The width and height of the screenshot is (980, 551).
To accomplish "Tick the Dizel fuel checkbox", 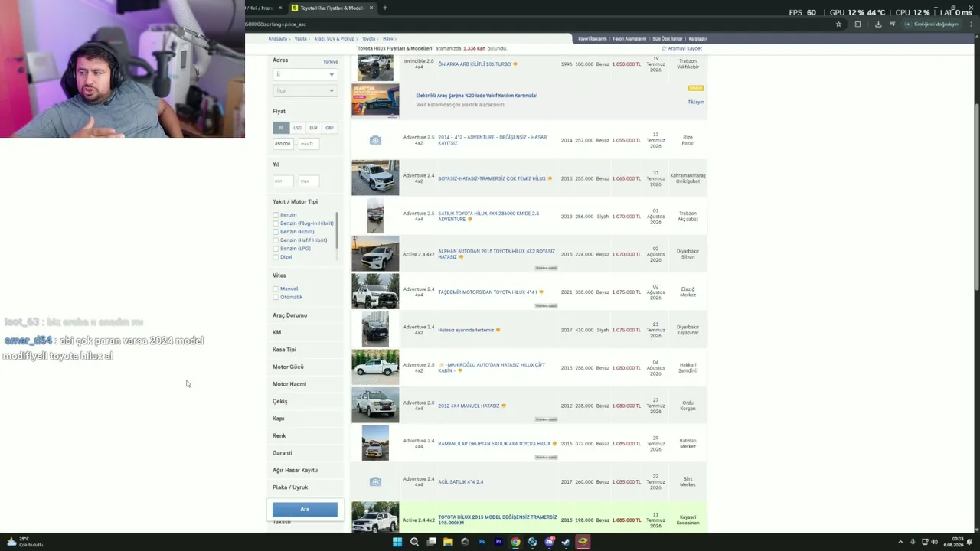I will pos(276,257).
